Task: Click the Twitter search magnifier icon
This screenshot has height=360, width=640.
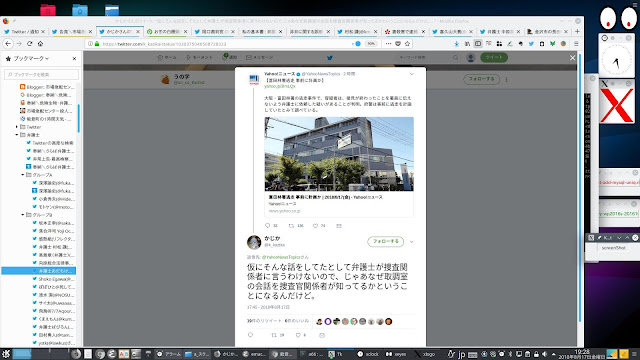Action: (x=456, y=58)
